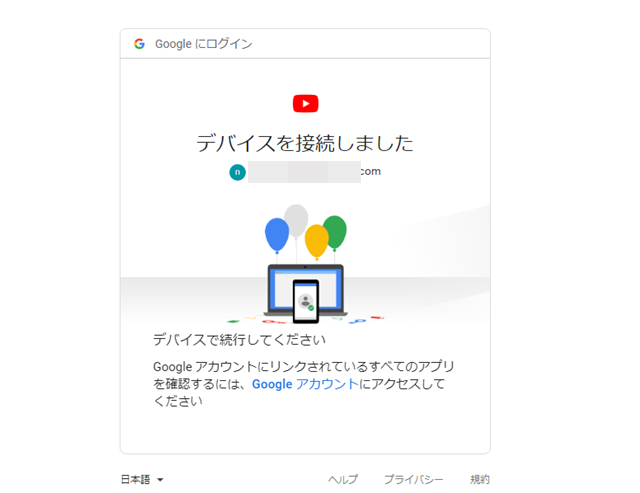Viewport: 640px width, 493px height.
Task: Click the phone icon over the laptop
Action: click(x=306, y=301)
